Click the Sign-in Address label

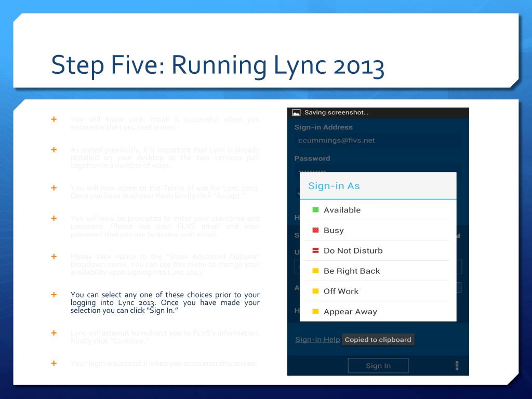[x=323, y=127]
